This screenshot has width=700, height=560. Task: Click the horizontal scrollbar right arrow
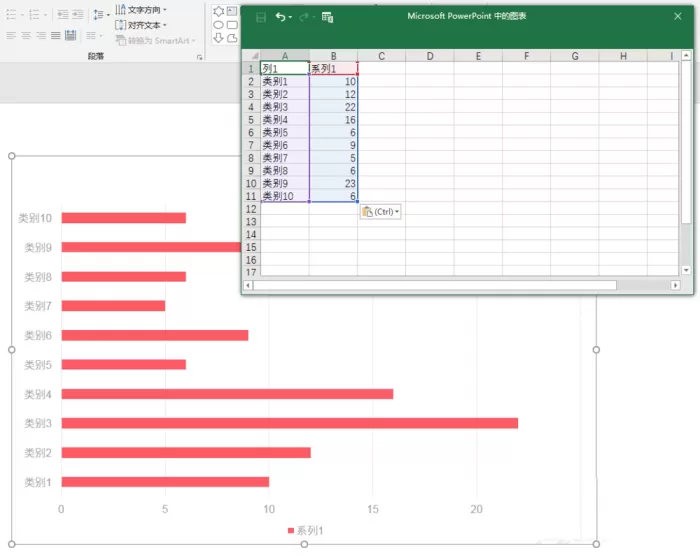(x=675, y=285)
